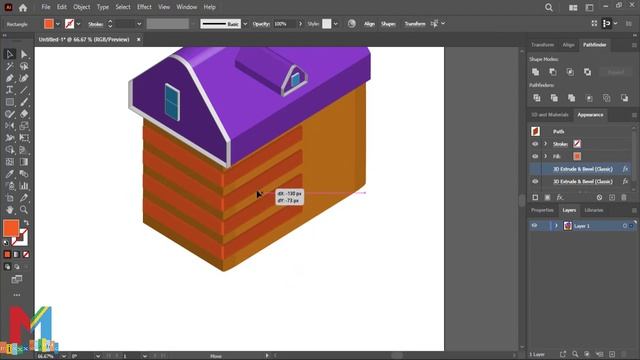Image resolution: width=640 pixels, height=360 pixels.
Task: Select the Selection tool (black arrow)
Action: coord(10,54)
